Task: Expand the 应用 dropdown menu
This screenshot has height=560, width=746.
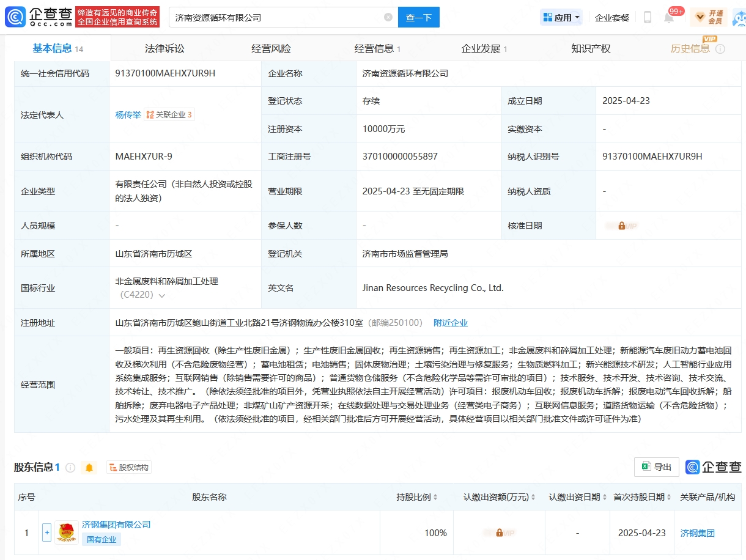Action: point(561,18)
